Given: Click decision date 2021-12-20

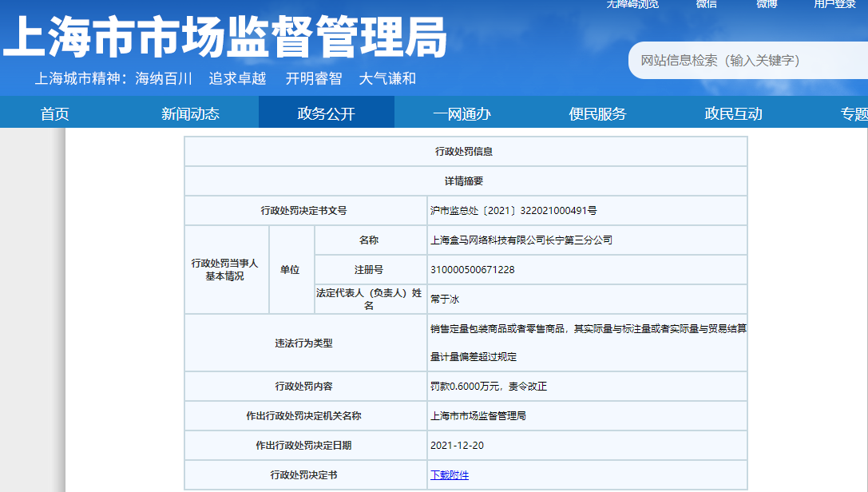Looking at the screenshot, I should 458,446.
